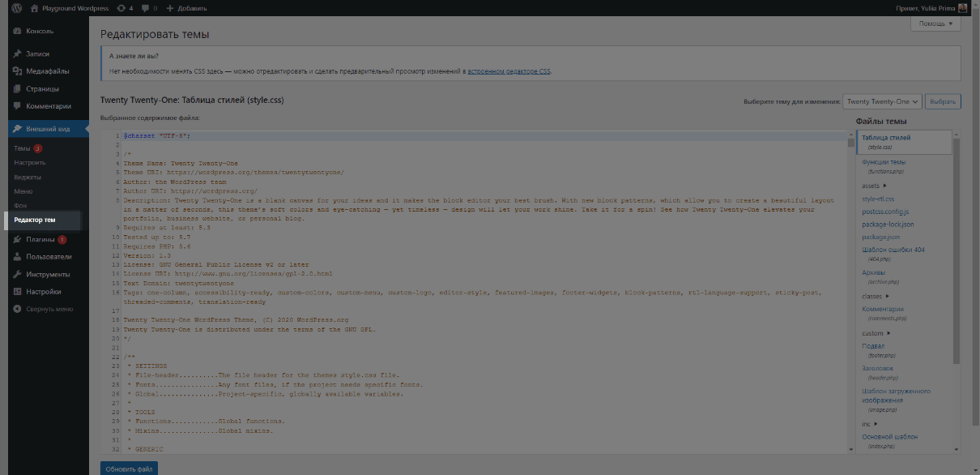Expand the assets folder in theme files
980x475 pixels.
pyautogui.click(x=874, y=186)
